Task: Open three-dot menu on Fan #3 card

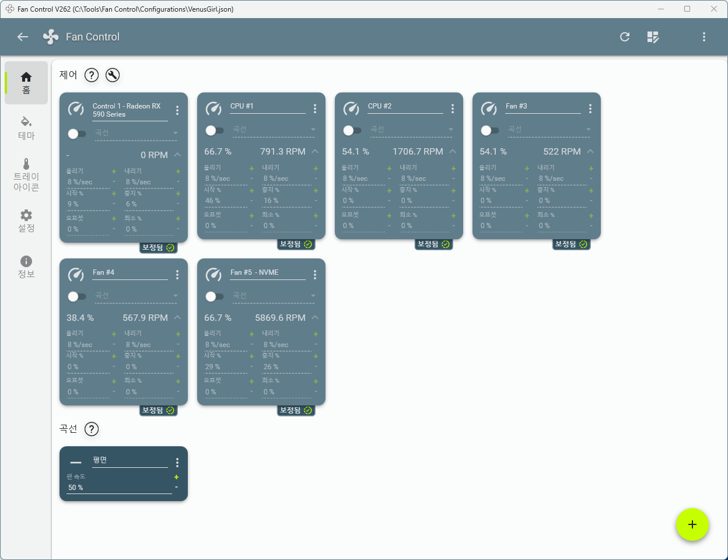Action: click(590, 108)
